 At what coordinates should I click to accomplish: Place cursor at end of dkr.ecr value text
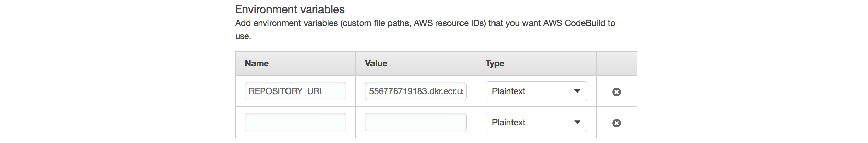(463, 91)
